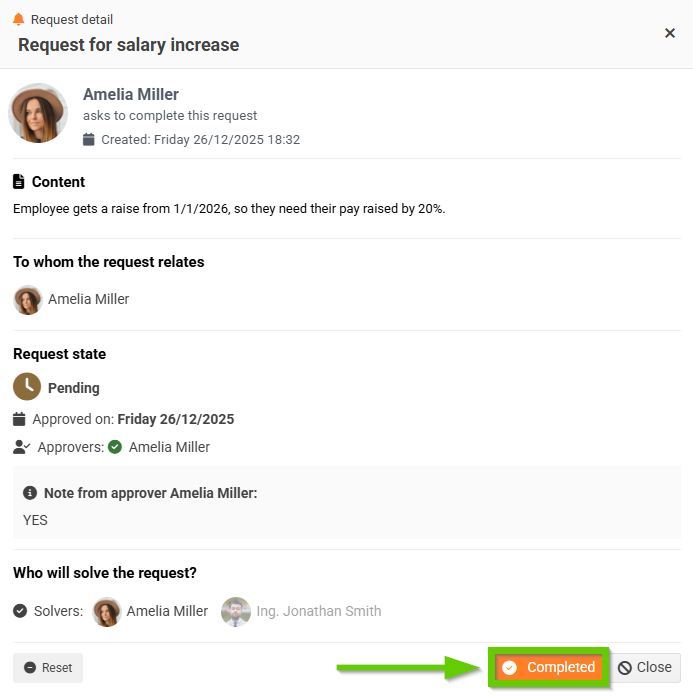Click the Approvers person-check icon
This screenshot has height=696, width=693.
(x=21, y=447)
